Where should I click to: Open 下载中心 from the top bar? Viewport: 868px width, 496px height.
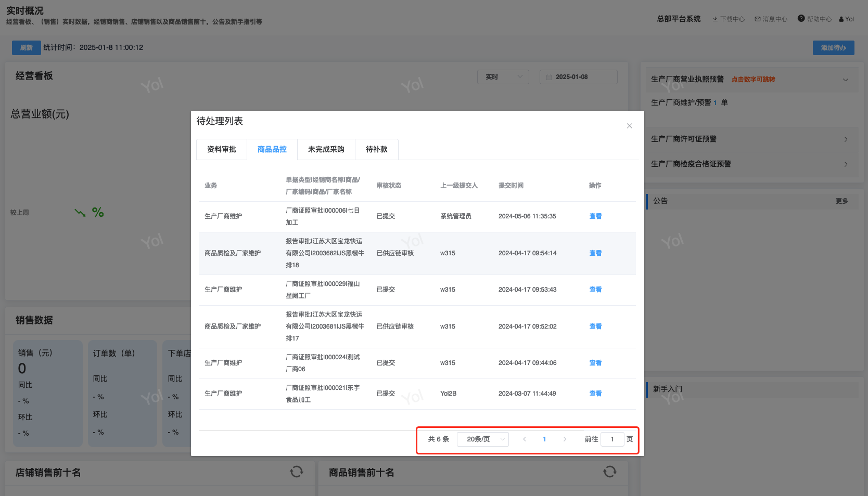pyautogui.click(x=729, y=19)
